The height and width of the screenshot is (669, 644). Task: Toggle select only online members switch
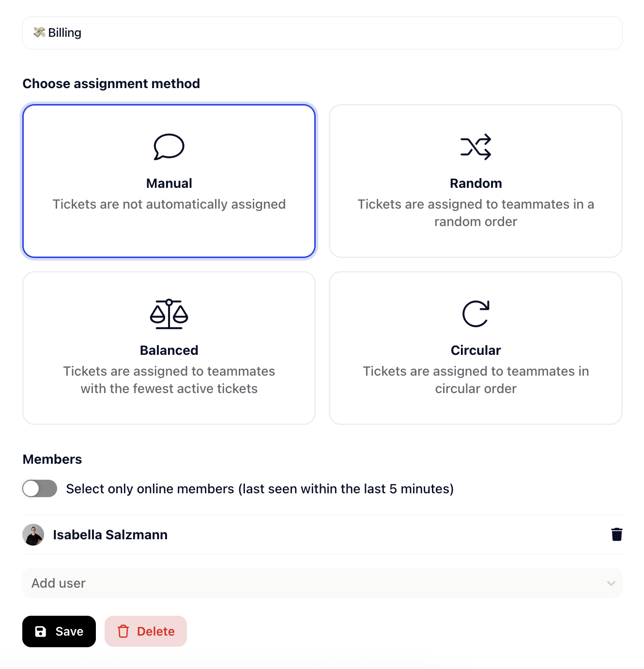coord(40,488)
